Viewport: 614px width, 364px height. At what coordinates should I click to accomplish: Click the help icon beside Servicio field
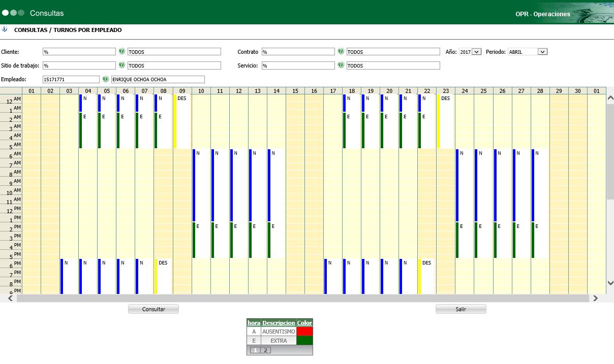341,65
